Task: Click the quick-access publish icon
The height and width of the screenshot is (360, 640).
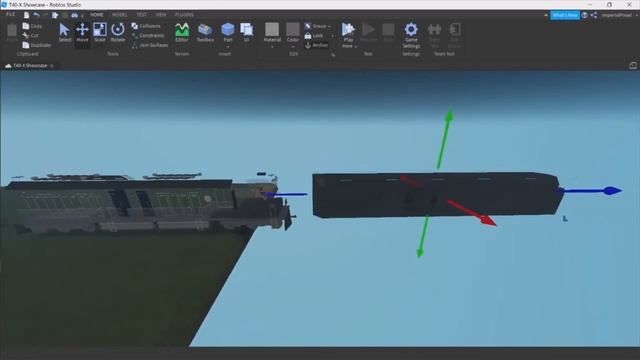Action: tap(55, 15)
